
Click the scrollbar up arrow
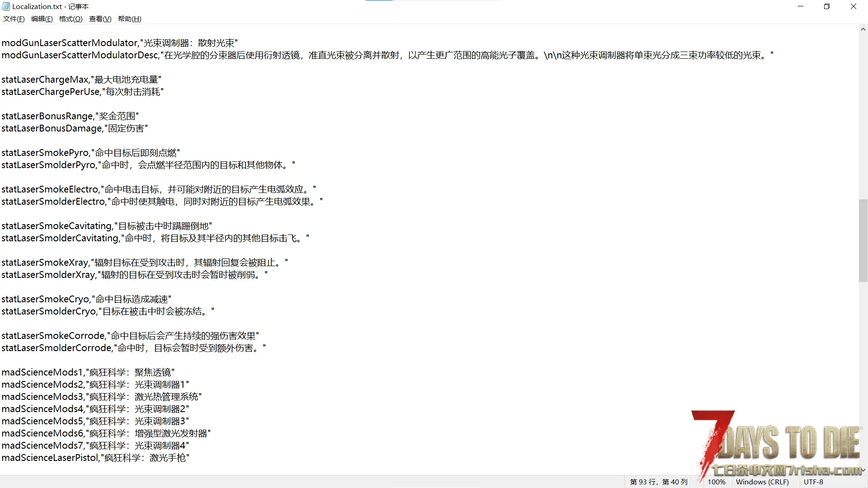coord(863,29)
